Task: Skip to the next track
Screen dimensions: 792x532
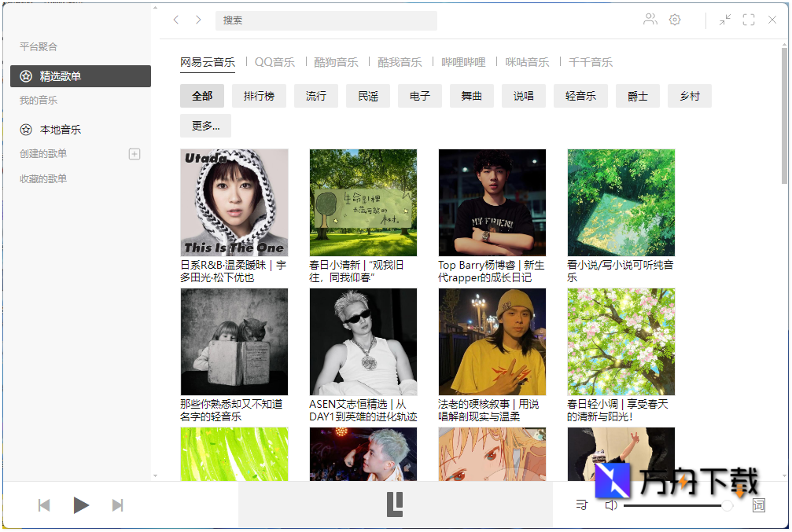Action: [117, 505]
